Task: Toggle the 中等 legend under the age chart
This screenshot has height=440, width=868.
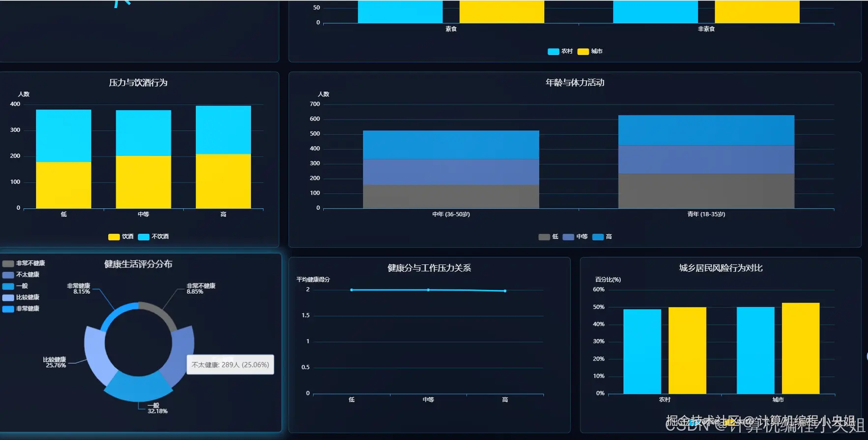Action: (575, 236)
